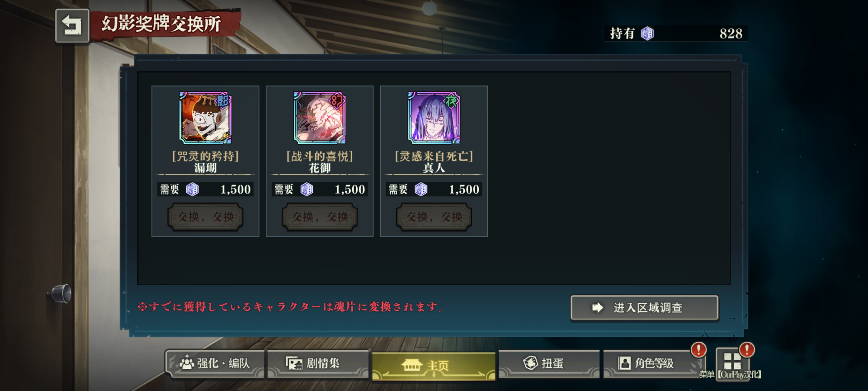
Task: Select the 漏瑚 character portrait
Action: 205,117
